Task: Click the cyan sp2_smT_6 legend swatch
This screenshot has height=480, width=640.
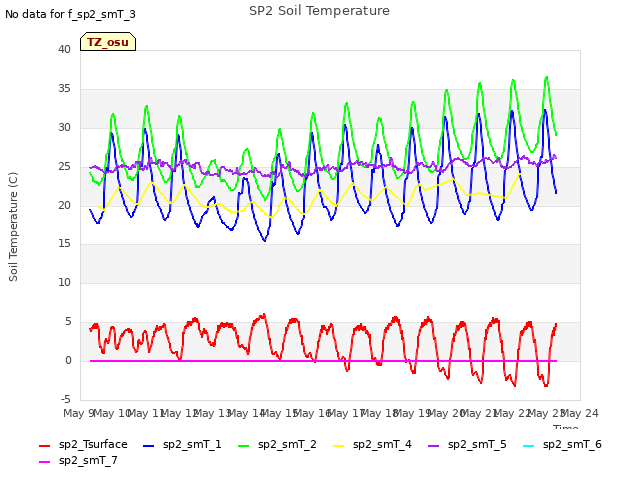Action: pyautogui.click(x=528, y=446)
